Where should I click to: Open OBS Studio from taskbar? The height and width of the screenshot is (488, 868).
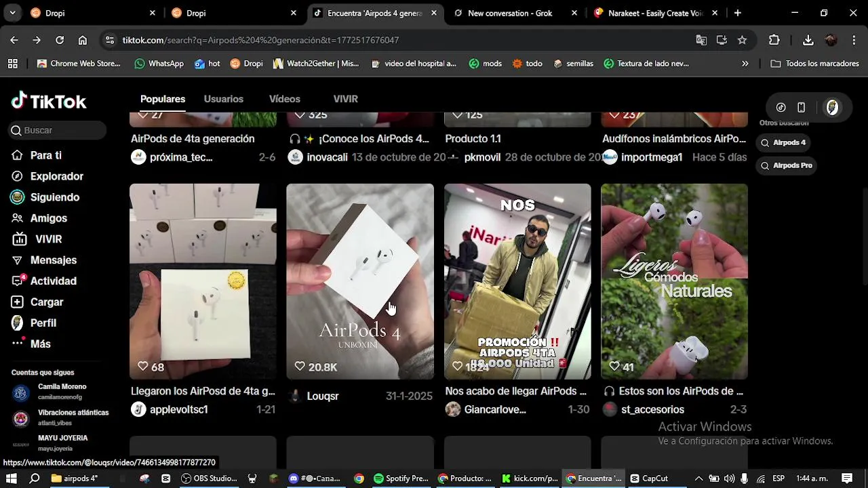click(x=209, y=479)
